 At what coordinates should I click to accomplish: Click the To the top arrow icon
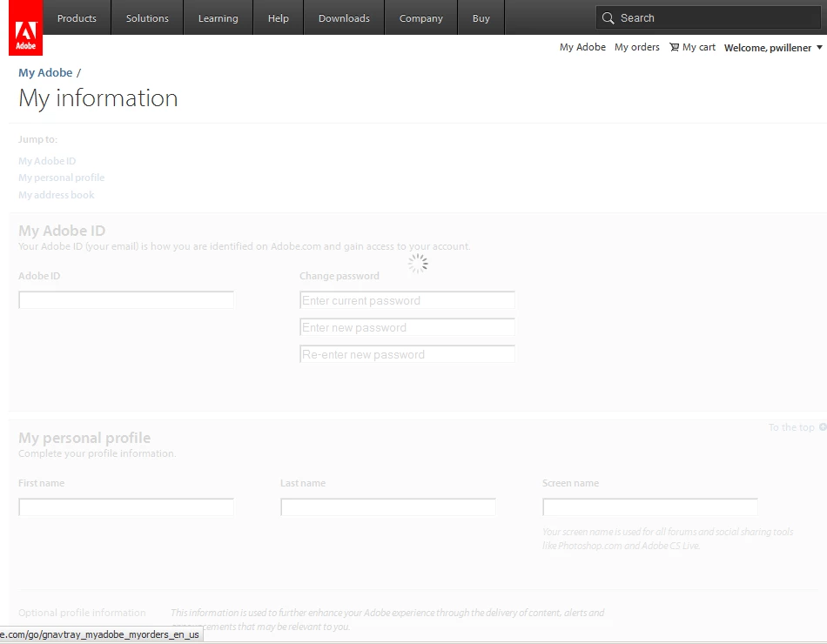[x=823, y=426]
